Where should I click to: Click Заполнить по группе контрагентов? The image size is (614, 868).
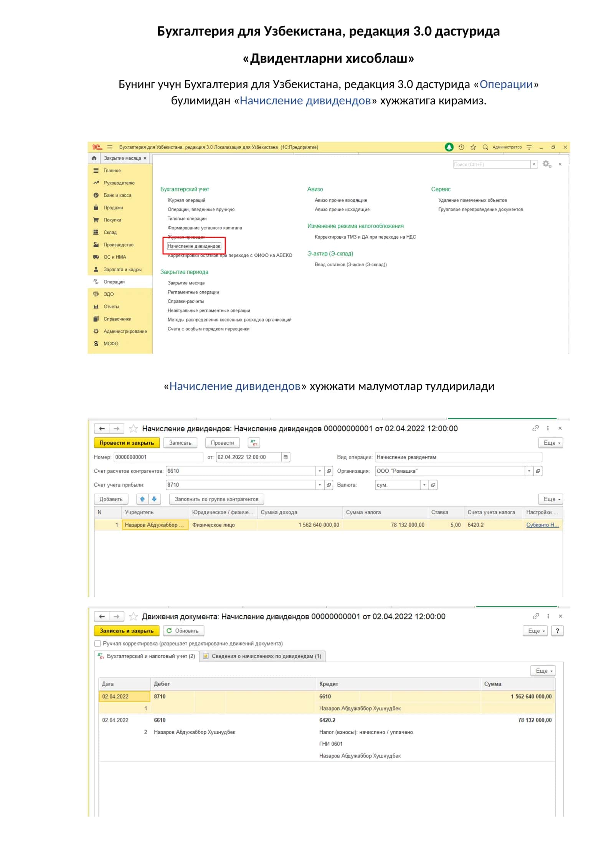pos(216,499)
